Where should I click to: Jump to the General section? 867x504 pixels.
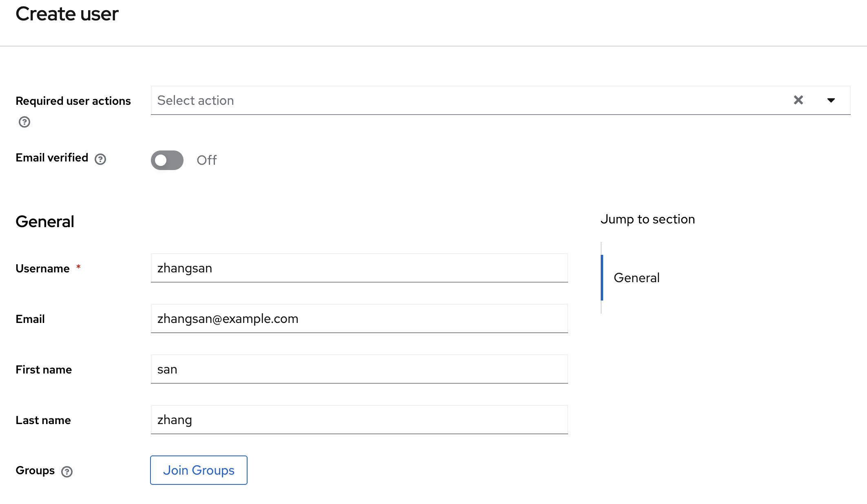(636, 278)
